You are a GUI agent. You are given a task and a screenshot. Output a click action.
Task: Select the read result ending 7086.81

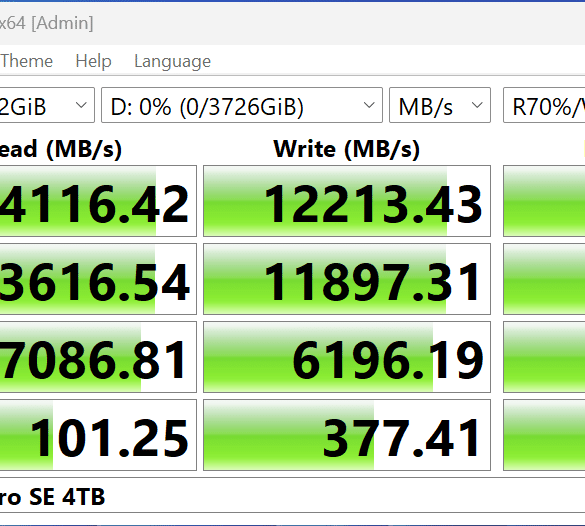click(x=98, y=357)
